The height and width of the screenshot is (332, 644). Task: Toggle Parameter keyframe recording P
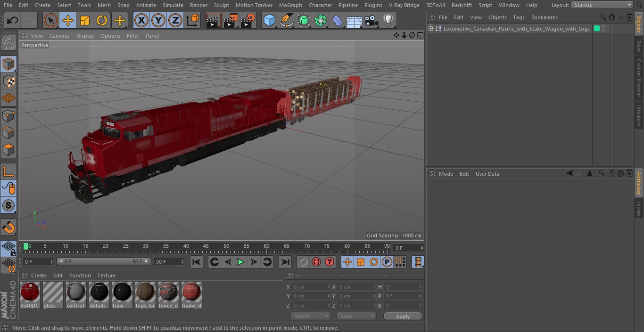(387, 262)
